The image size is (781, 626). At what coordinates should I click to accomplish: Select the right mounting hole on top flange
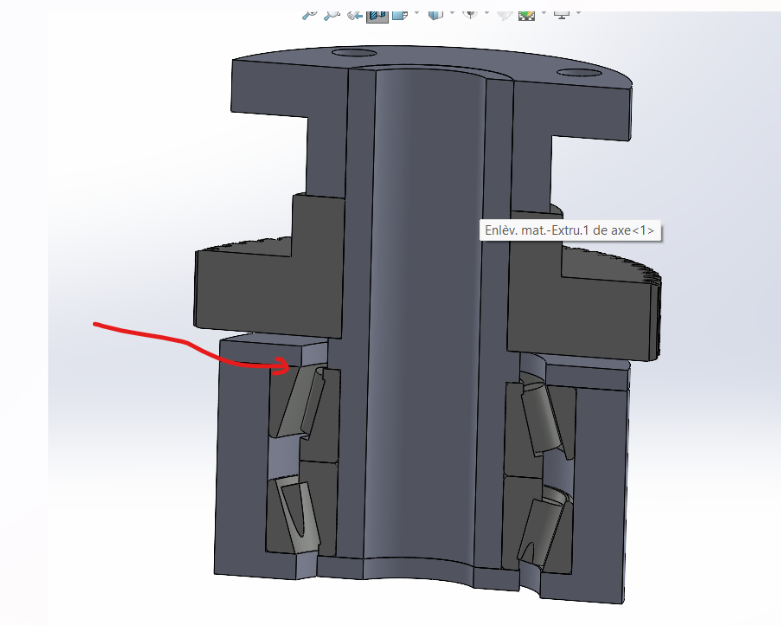(x=578, y=73)
